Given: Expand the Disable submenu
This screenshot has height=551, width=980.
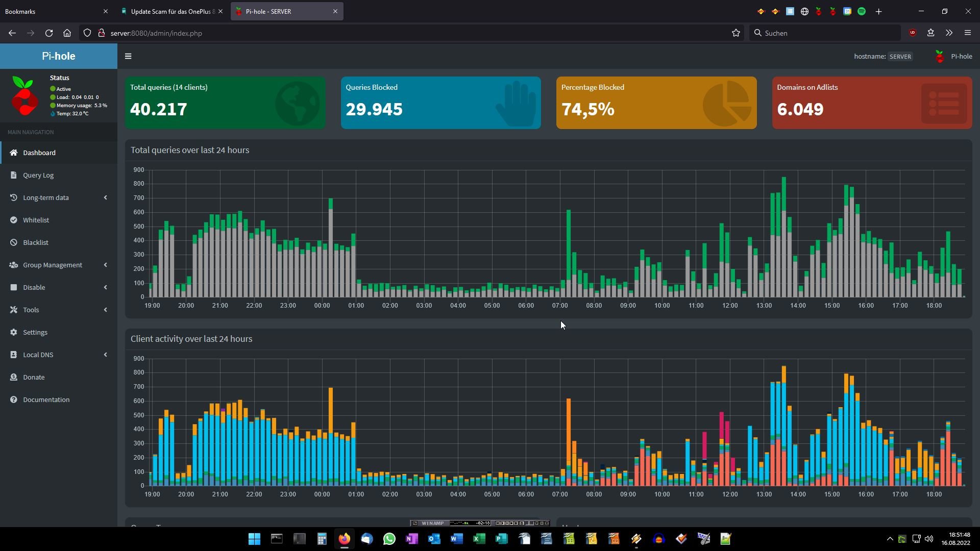Looking at the screenshot, I should coord(59,287).
